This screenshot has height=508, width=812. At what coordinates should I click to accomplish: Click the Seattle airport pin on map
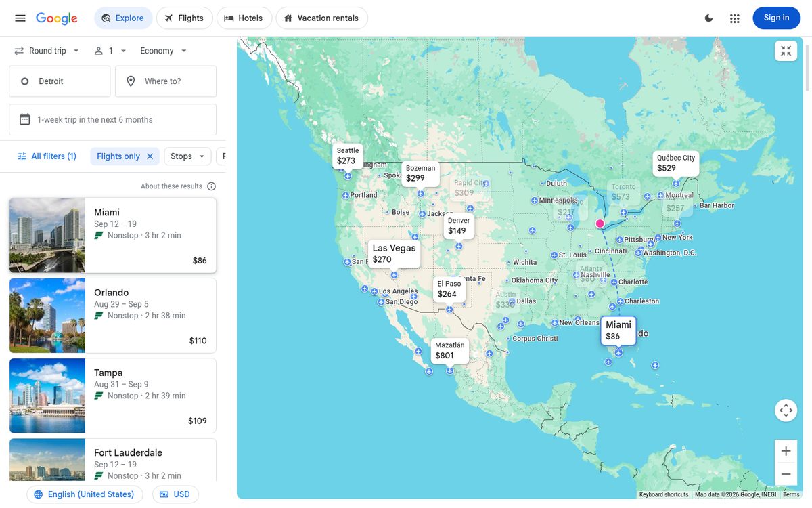point(348,176)
